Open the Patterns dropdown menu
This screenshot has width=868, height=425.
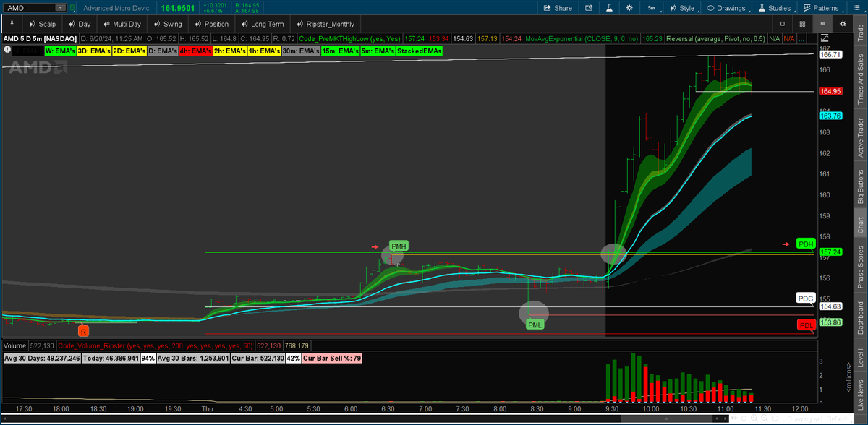[x=819, y=8]
